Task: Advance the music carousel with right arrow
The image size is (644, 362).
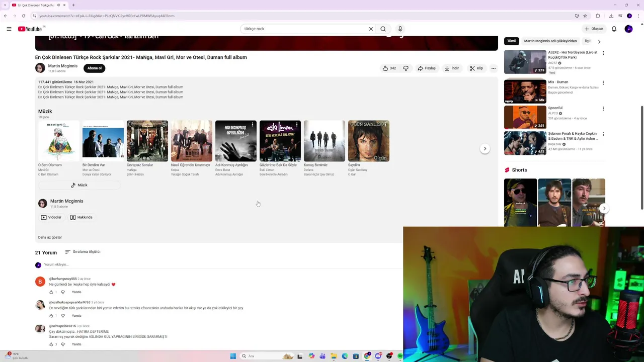Action: 485,148
